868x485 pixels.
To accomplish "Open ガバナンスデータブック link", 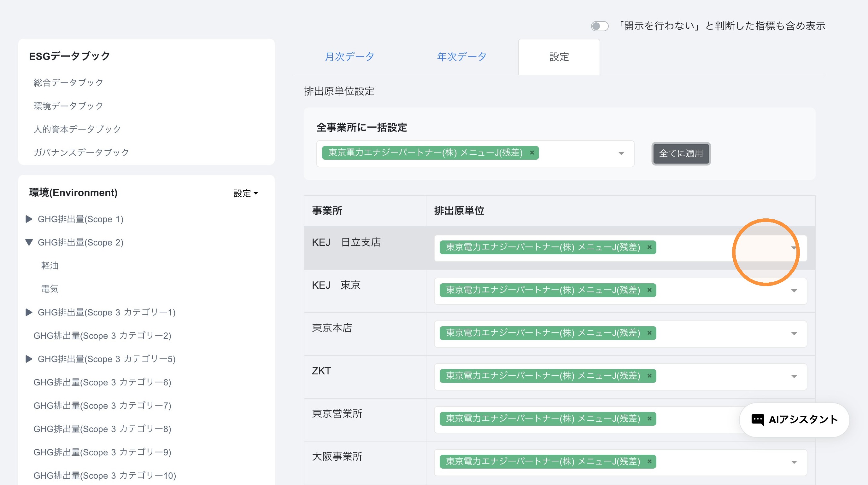I will pos(81,152).
